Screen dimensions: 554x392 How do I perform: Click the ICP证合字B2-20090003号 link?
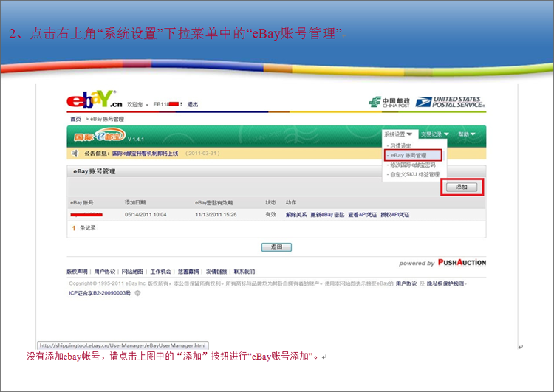click(100, 293)
